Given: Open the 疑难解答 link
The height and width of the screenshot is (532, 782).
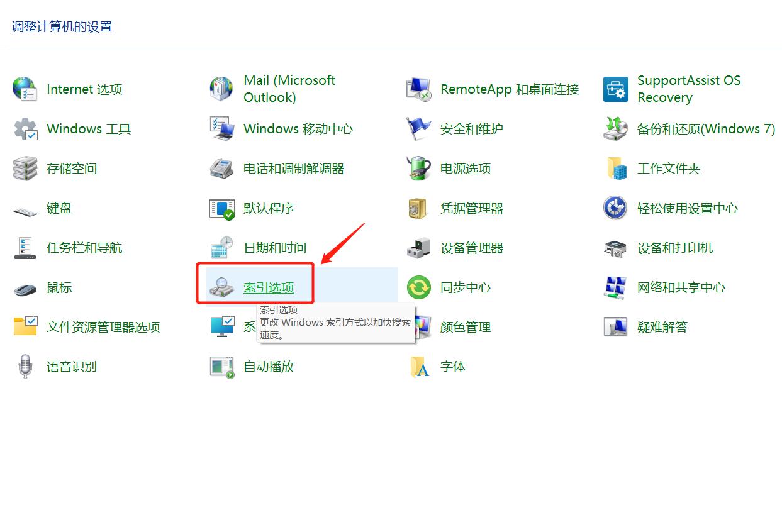Looking at the screenshot, I should coord(662,327).
